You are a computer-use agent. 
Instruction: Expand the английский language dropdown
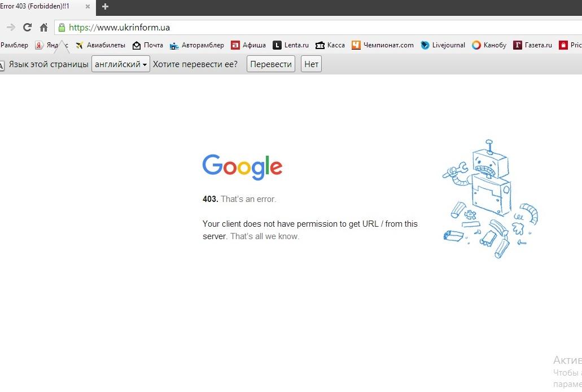pyautogui.click(x=121, y=64)
